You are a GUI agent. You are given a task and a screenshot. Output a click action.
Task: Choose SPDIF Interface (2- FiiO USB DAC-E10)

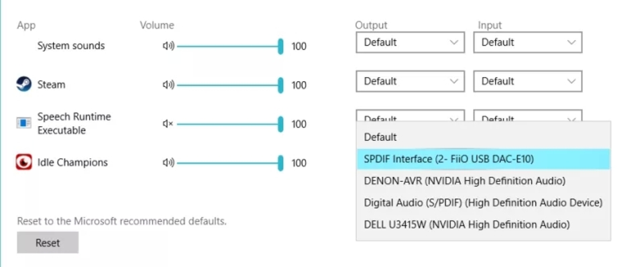(x=484, y=159)
